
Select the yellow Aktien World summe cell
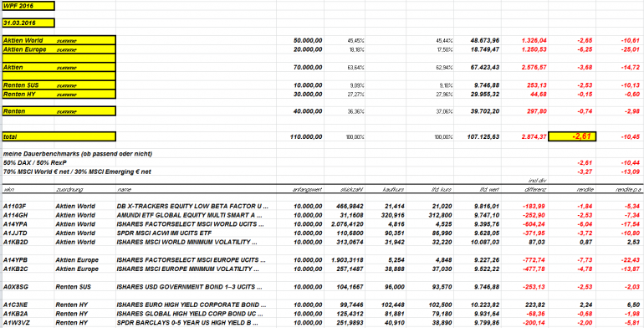click(x=59, y=40)
